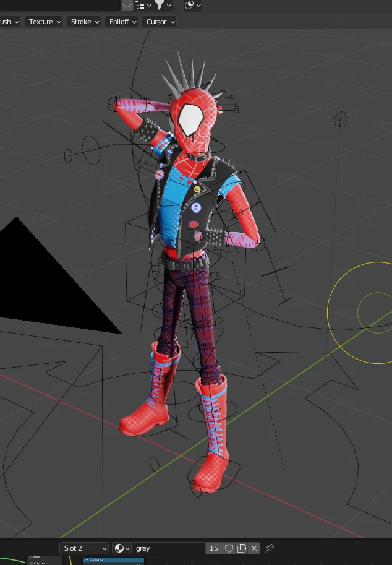392x565 pixels.
Task: Expand the Falloff popover
Action: click(122, 22)
